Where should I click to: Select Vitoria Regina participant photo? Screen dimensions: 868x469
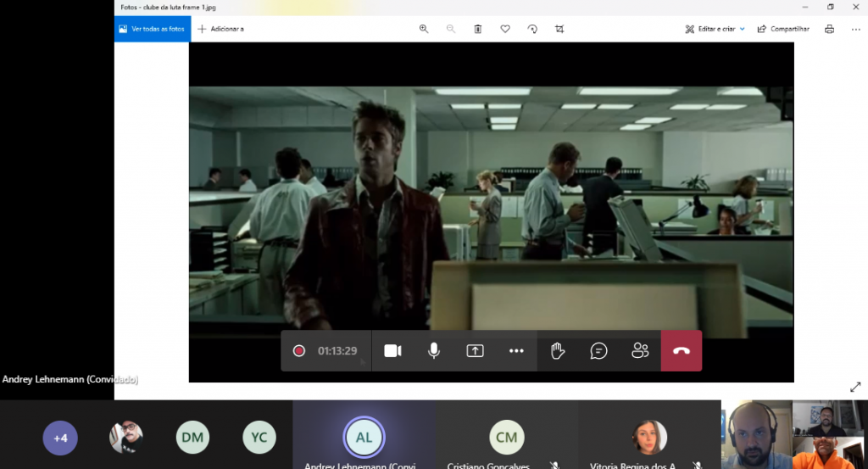(x=649, y=438)
